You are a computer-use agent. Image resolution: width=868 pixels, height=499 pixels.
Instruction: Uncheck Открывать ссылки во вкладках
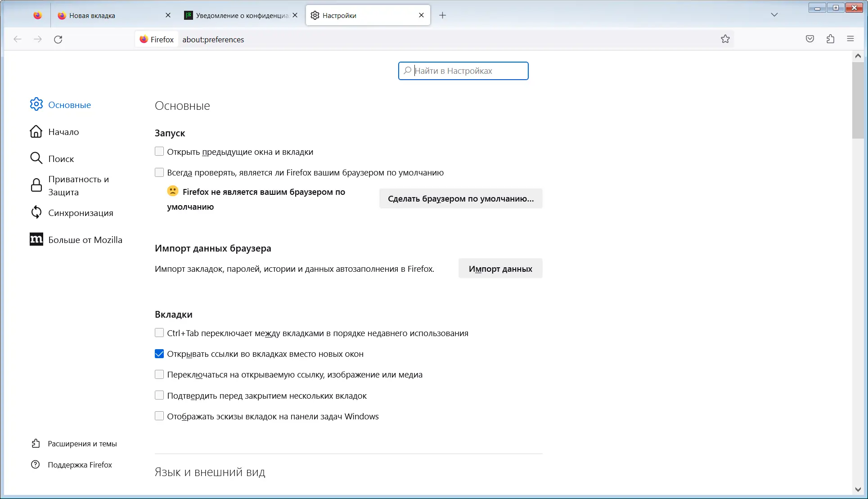159,354
